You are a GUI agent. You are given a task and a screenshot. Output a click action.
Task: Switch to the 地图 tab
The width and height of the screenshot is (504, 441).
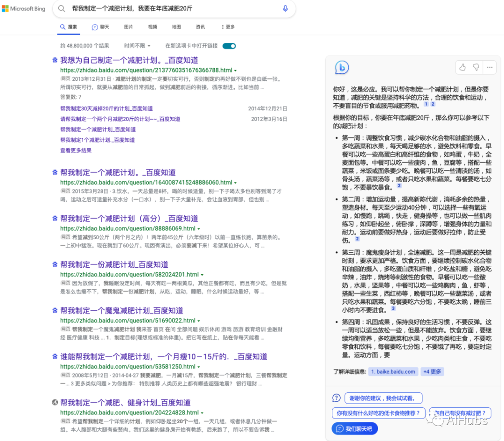176,27
